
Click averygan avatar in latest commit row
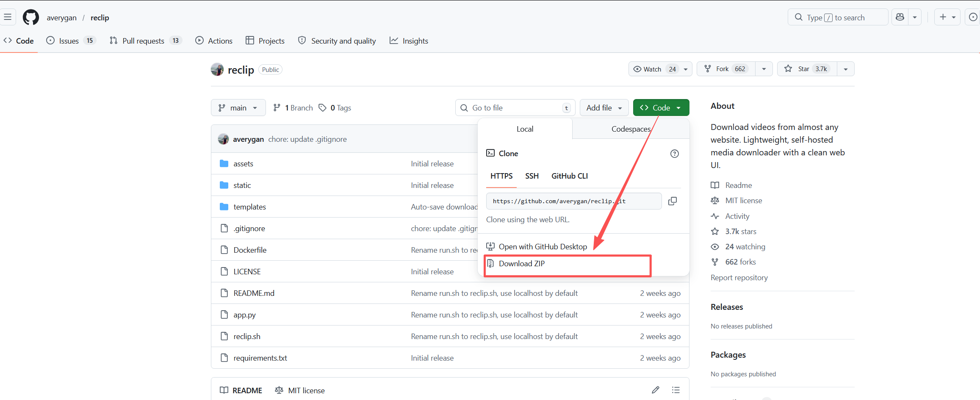pyautogui.click(x=223, y=139)
